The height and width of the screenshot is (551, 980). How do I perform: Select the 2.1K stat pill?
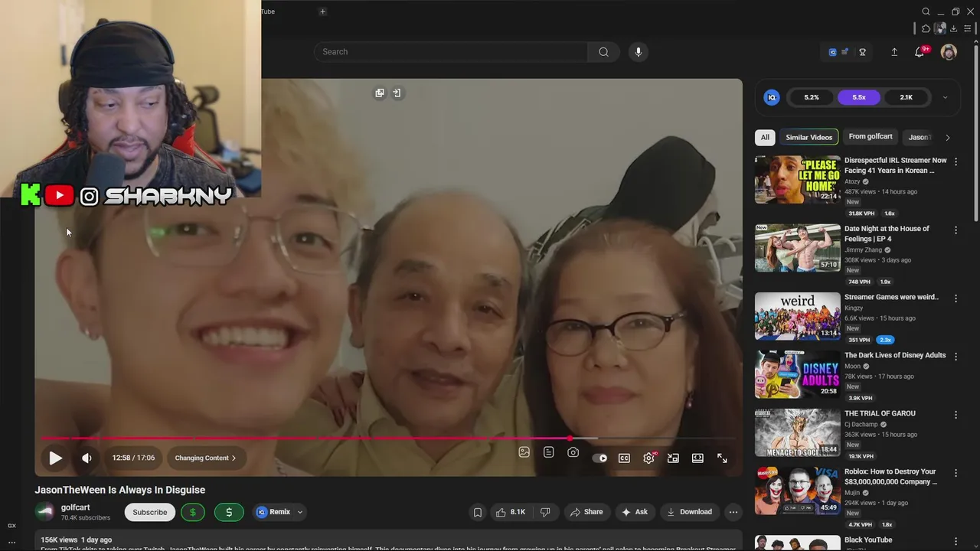point(906,97)
